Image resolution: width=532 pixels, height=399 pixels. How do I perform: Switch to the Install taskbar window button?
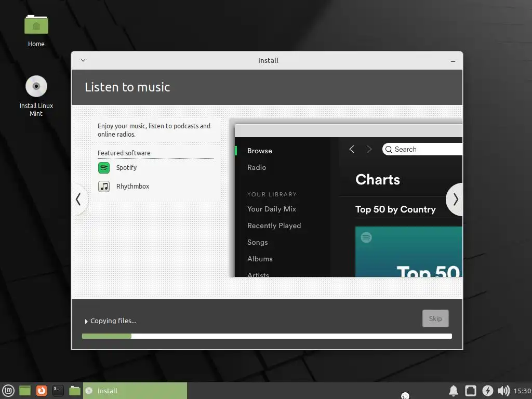pos(135,391)
